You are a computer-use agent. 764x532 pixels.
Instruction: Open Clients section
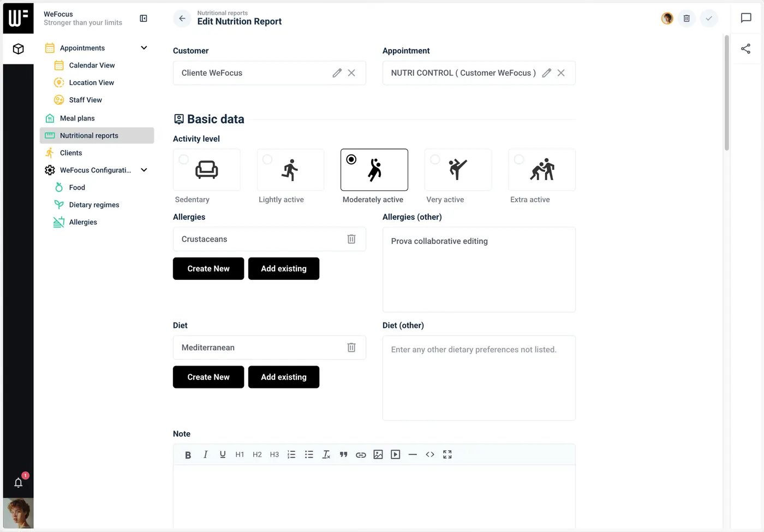(x=71, y=153)
